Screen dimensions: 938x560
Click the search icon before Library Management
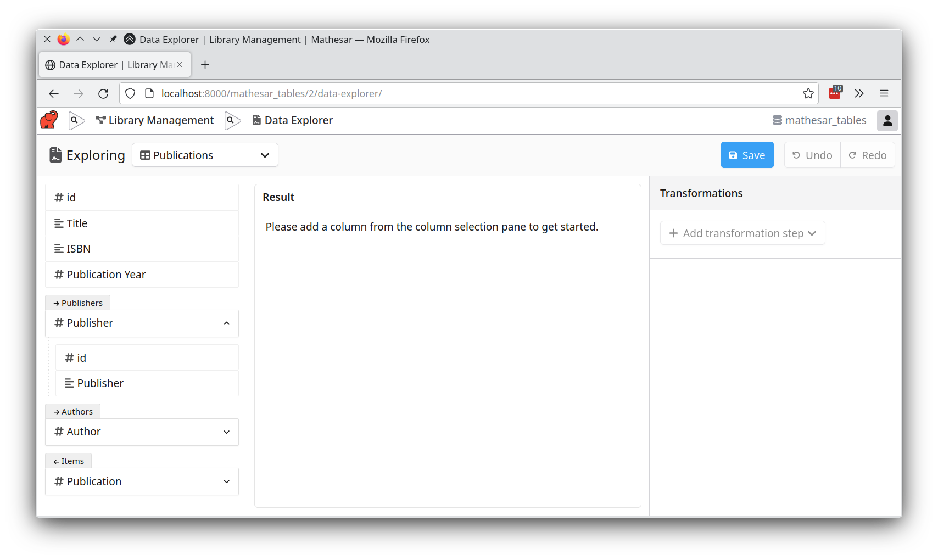coord(76,120)
